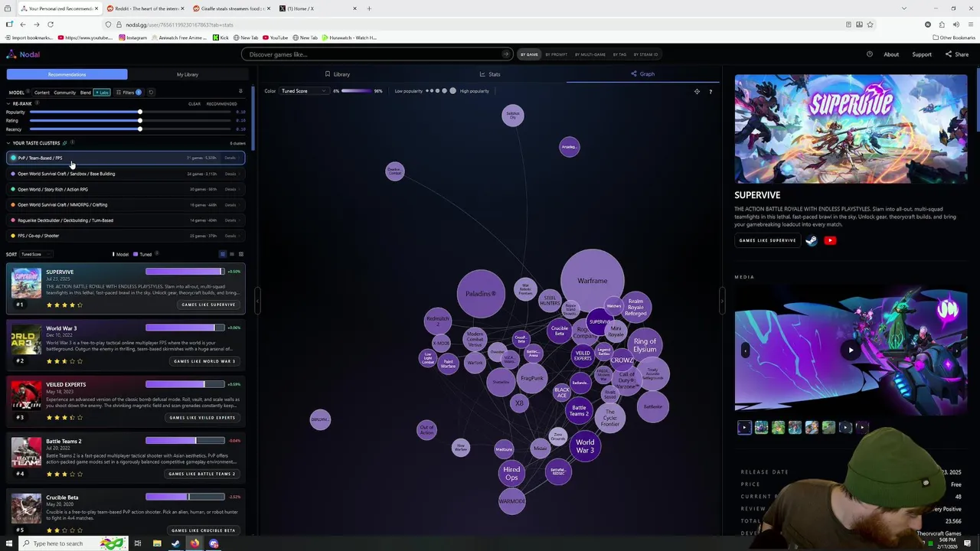Select the grid view icon
The width and height of the screenshot is (980, 551).
tap(241, 254)
